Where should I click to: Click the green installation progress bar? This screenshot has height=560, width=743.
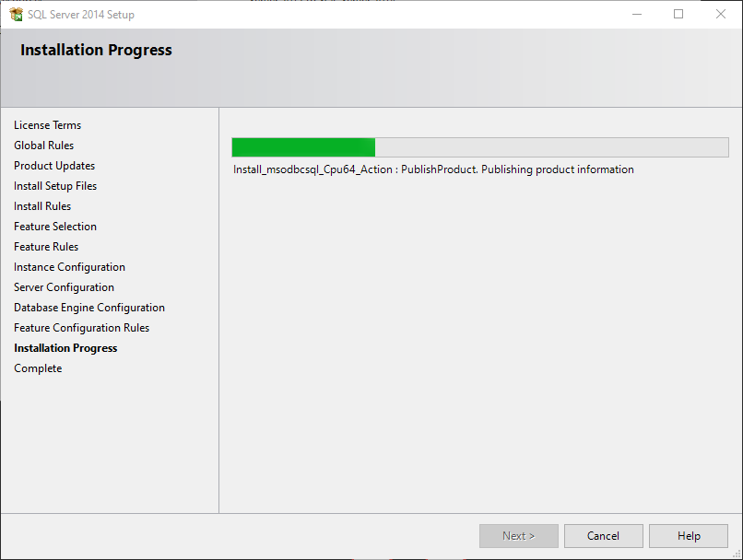tap(480, 147)
